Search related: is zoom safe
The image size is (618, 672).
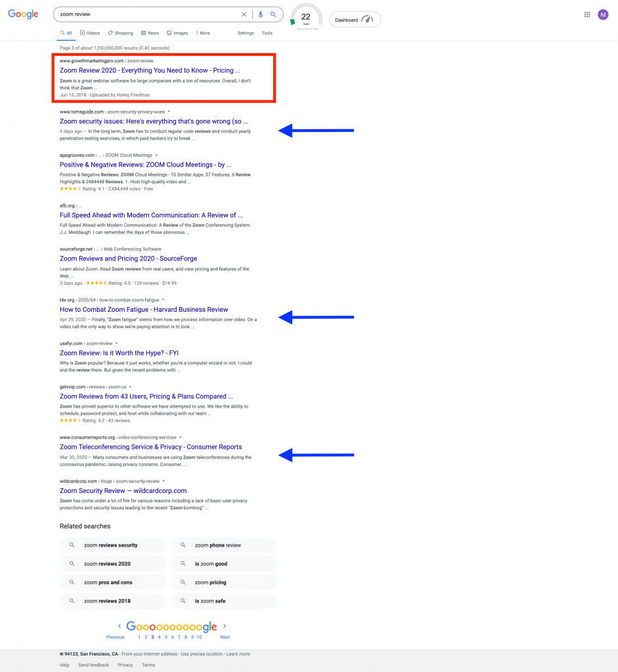[223, 601]
